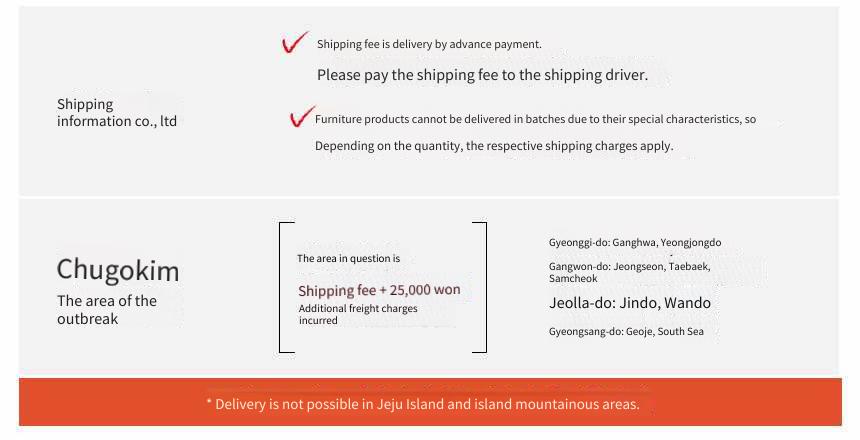Click the word 'Samcheok' in region list
860x440 pixels.
pos(573,279)
